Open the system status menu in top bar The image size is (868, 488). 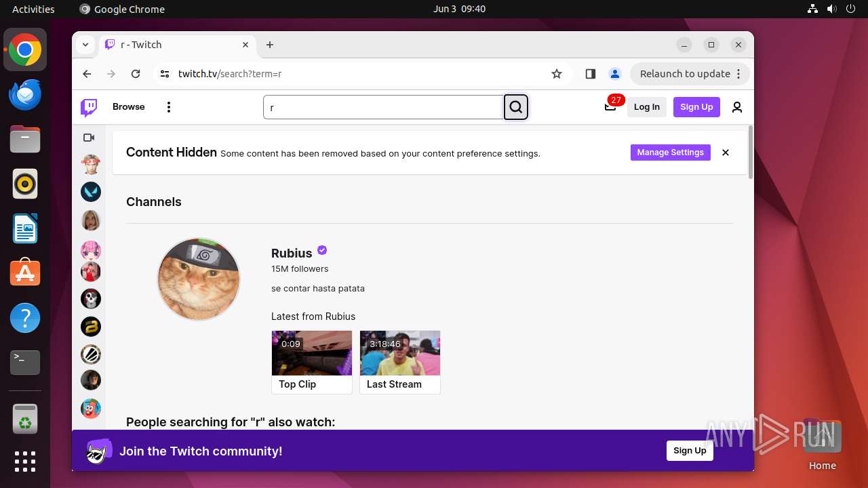pos(831,9)
